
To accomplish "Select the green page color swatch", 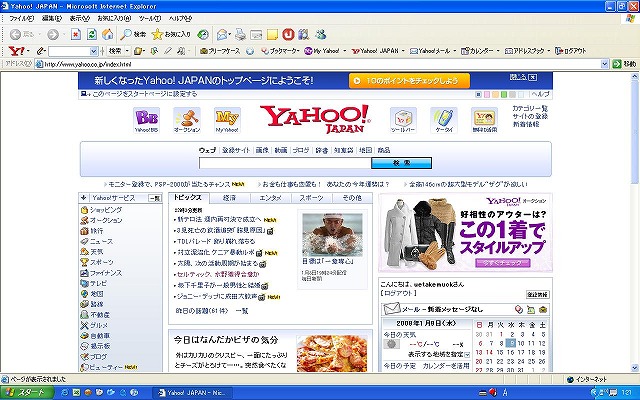I will pyautogui.click(x=504, y=95).
